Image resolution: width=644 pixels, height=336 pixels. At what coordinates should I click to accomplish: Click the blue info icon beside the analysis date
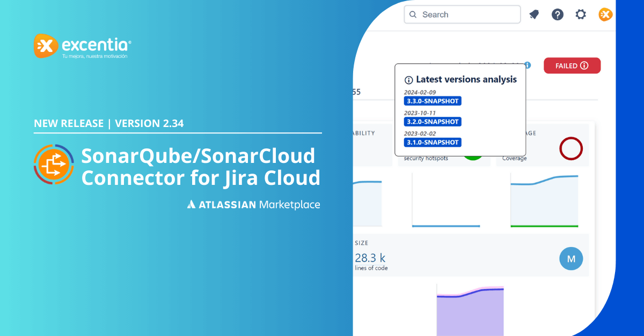(528, 65)
